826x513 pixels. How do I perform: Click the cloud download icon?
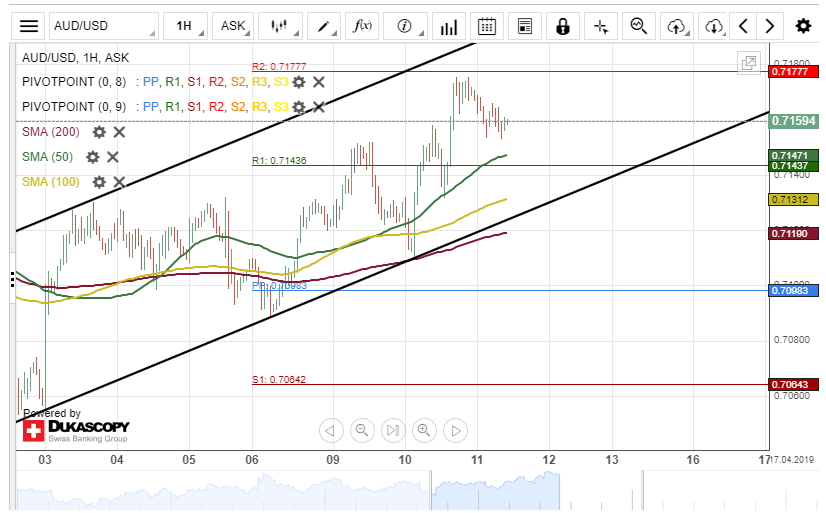click(x=714, y=26)
